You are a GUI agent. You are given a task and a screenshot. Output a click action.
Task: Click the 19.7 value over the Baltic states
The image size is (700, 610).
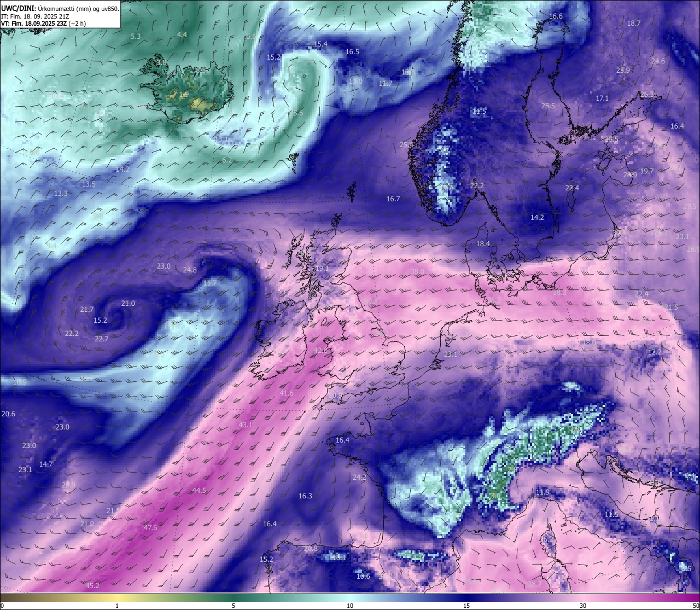[x=647, y=171]
